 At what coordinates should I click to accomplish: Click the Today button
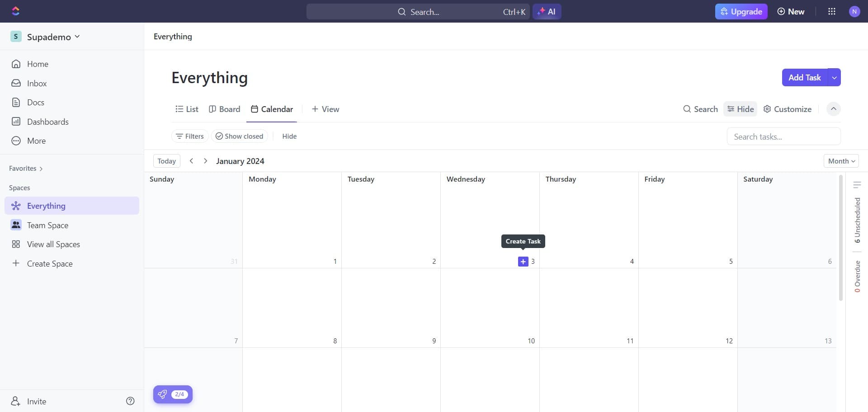[166, 161]
